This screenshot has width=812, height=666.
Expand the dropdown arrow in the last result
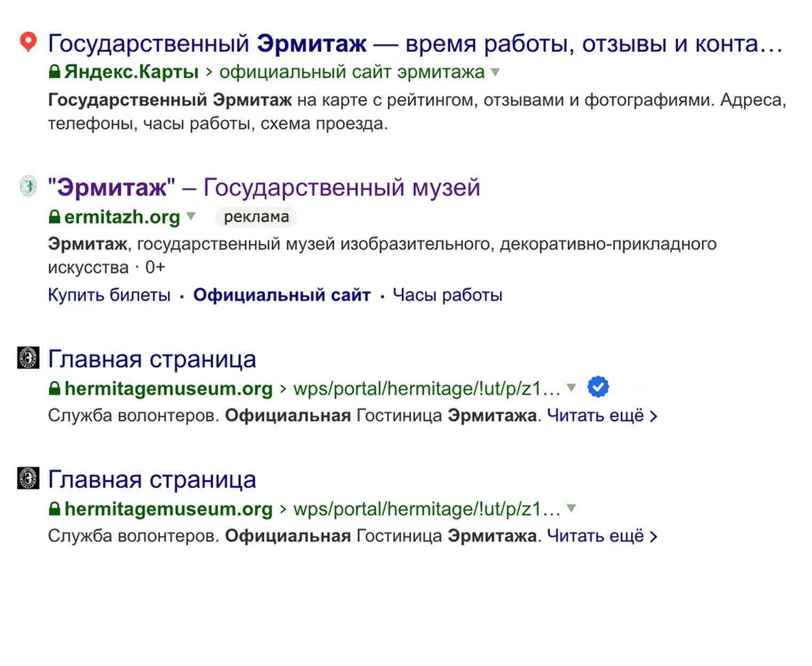pos(572,508)
